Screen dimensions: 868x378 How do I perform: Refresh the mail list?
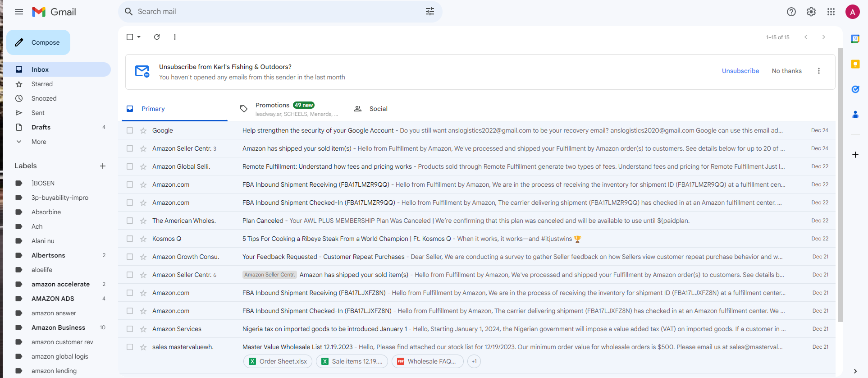click(x=157, y=37)
